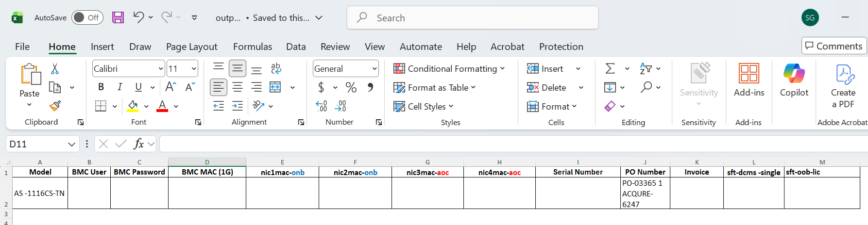Click the Merge & Center icon

(275, 87)
